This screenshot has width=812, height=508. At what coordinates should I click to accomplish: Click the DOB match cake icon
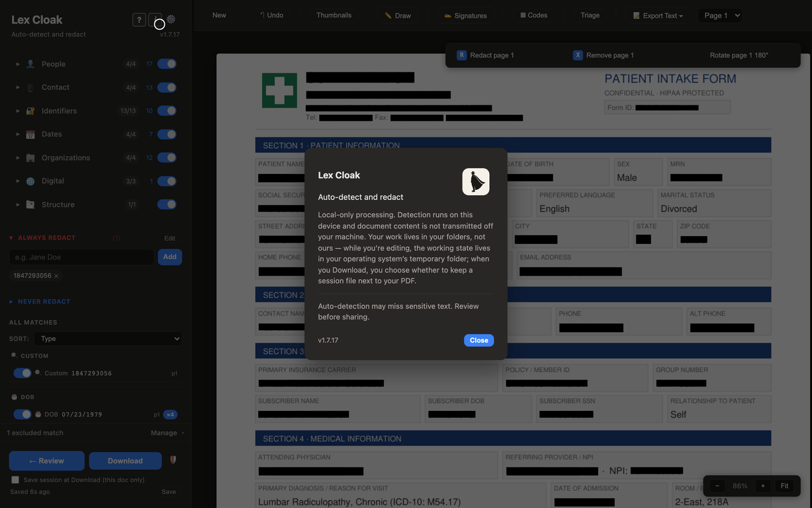click(x=37, y=414)
